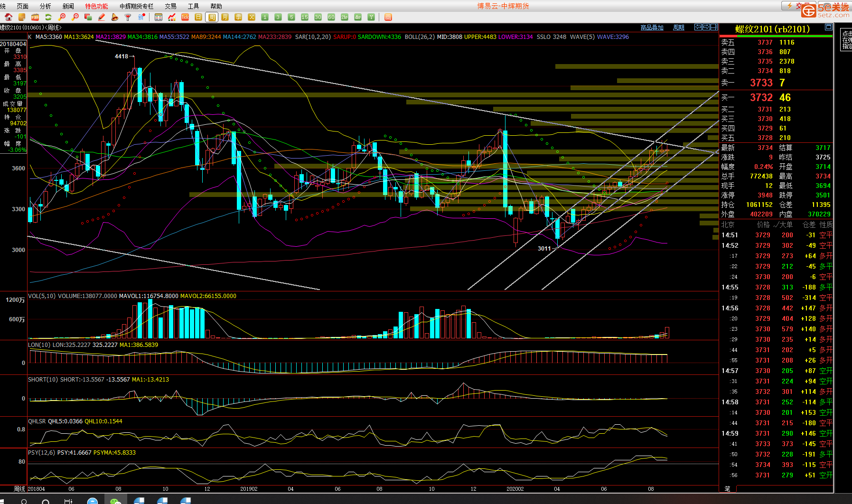Switch to 5-minute chart period
Image resolution: width=852 pixels, height=504 pixels.
[291, 17]
